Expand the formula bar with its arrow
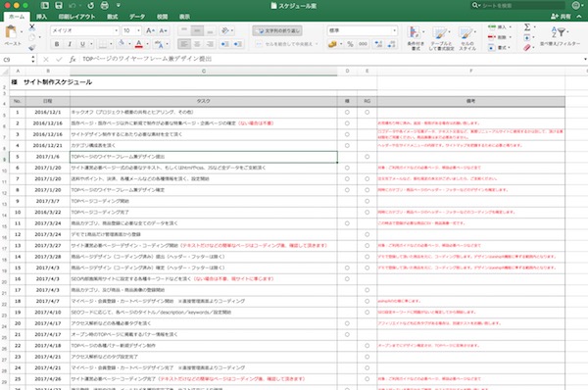The image size is (588, 390). pos(585,59)
